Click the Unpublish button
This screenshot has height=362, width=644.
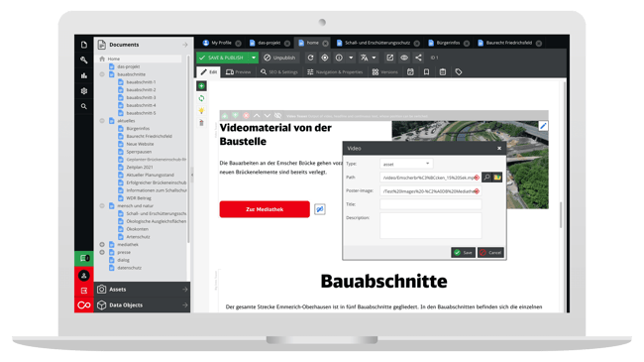tap(279, 58)
